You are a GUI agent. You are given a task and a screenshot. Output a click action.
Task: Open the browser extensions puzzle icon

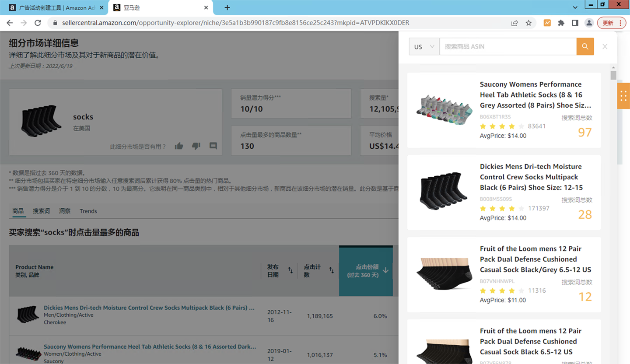click(x=561, y=23)
